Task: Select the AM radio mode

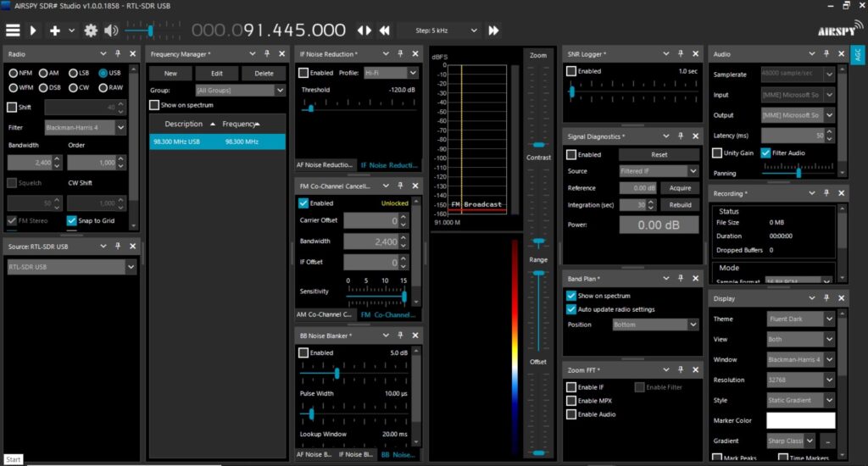Action: tap(43, 73)
